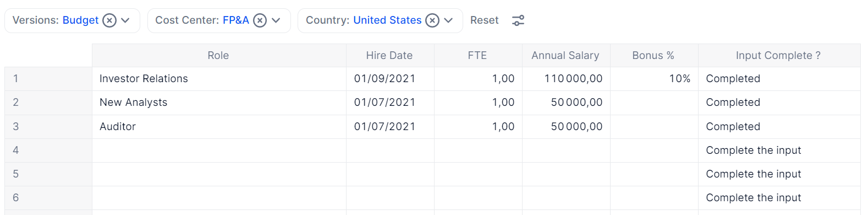Select New Analysts salary 50 000,00 cell
This screenshot has width=868, height=215.
click(x=566, y=103)
